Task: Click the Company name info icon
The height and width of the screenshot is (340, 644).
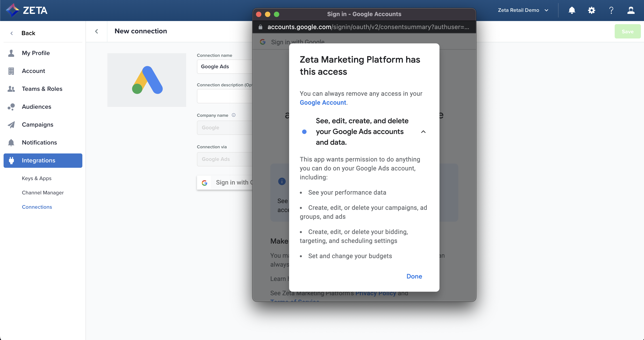Action: point(233,115)
